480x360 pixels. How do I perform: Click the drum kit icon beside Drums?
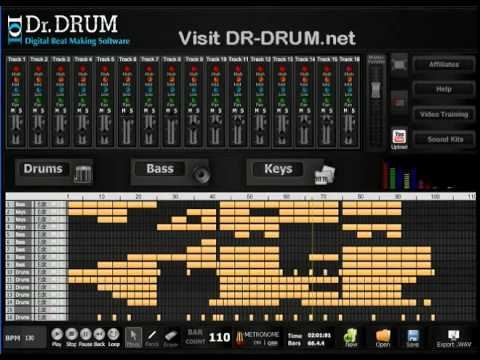point(83,174)
